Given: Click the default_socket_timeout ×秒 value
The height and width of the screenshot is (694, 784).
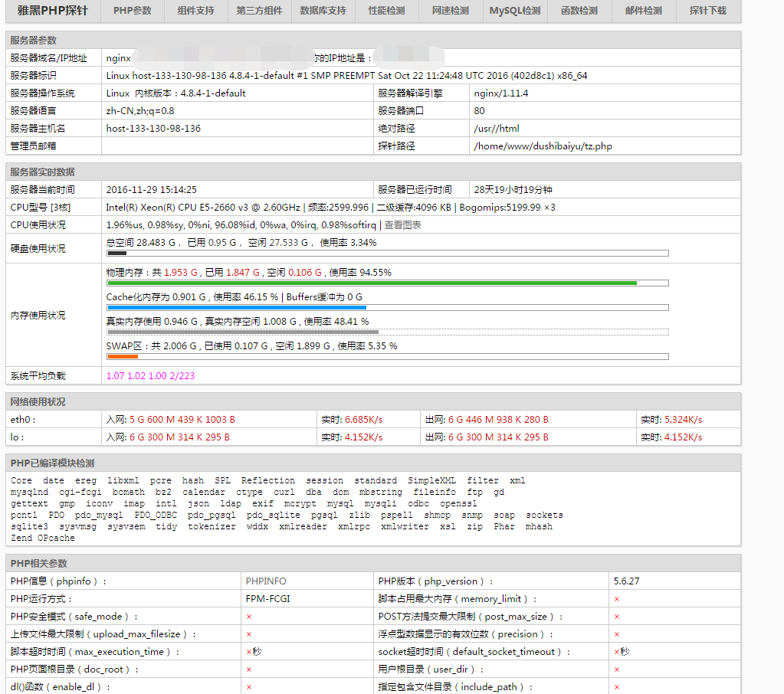Looking at the screenshot, I should (x=622, y=652).
